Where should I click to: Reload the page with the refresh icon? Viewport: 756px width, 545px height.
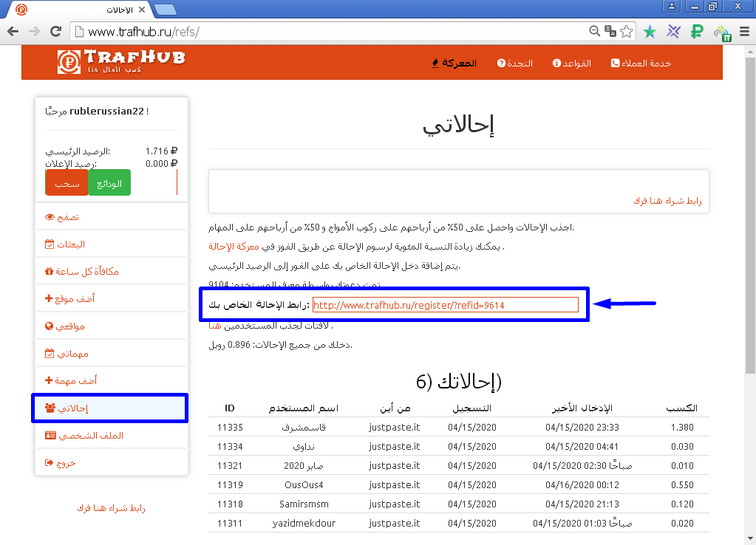coord(56,32)
